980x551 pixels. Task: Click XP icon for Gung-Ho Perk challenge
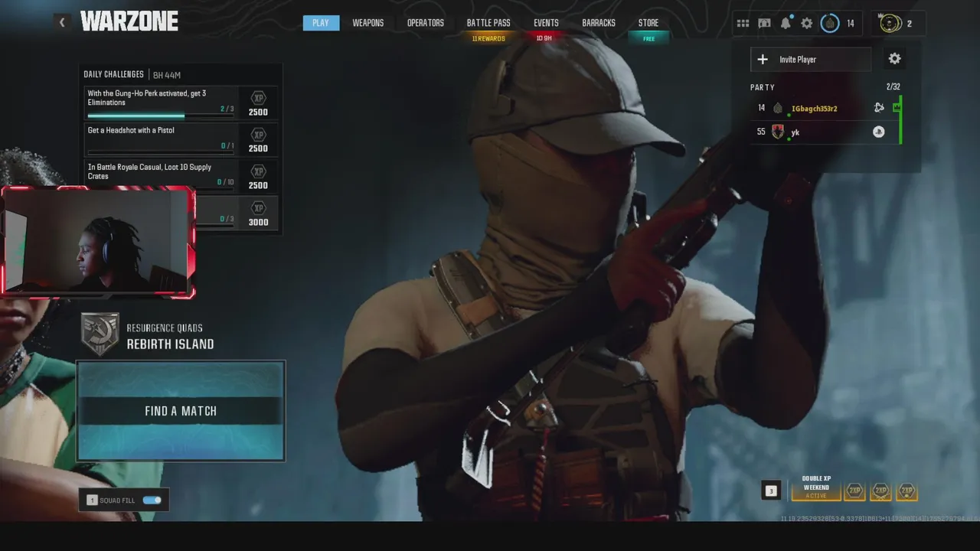click(259, 97)
